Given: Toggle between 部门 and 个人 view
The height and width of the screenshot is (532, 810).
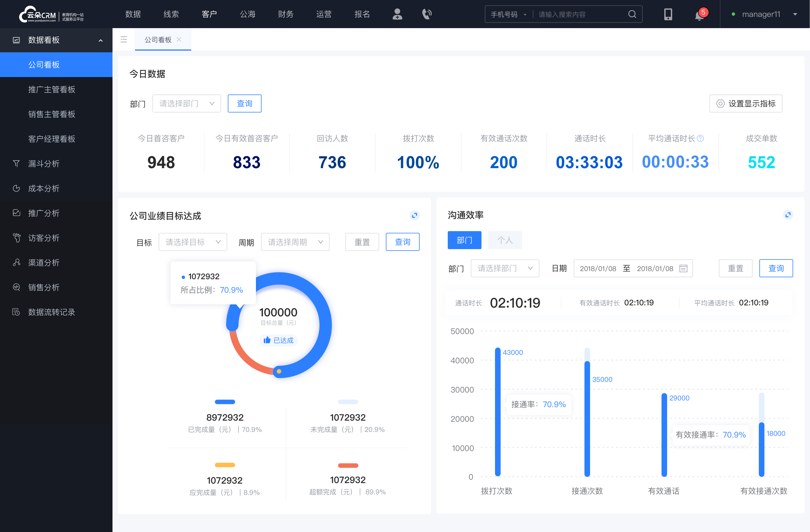Looking at the screenshot, I should coord(504,240).
